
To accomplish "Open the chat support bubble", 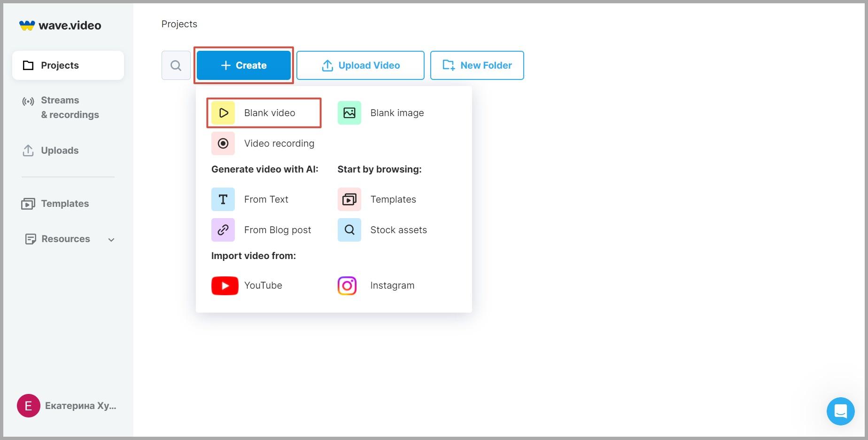I will coord(840,411).
